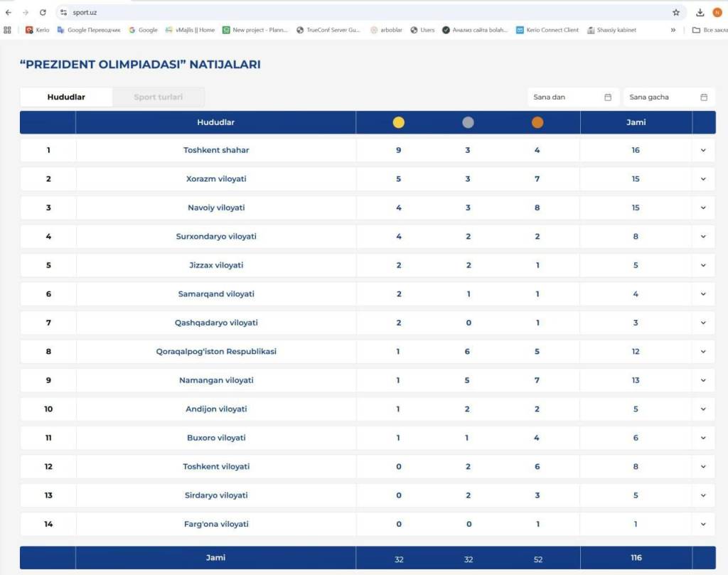Show more bookmarks via double chevron
Viewport: 728px width, 575px height.
point(673,30)
